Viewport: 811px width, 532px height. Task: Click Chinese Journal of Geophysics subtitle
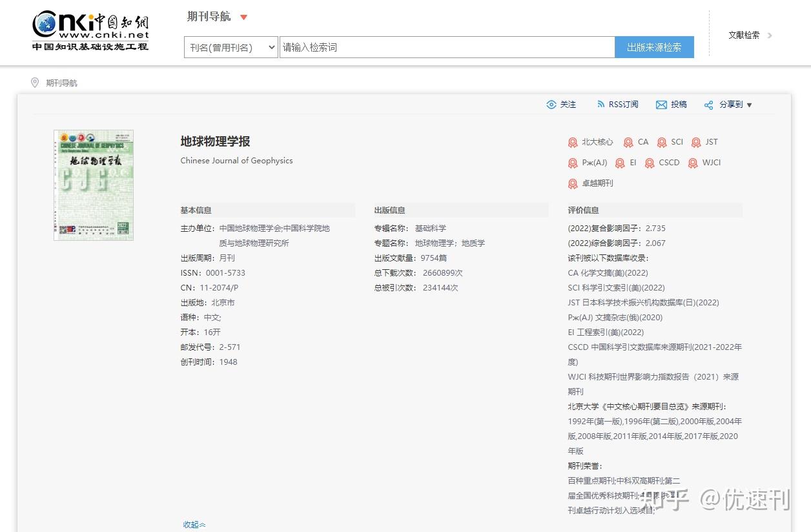(236, 161)
